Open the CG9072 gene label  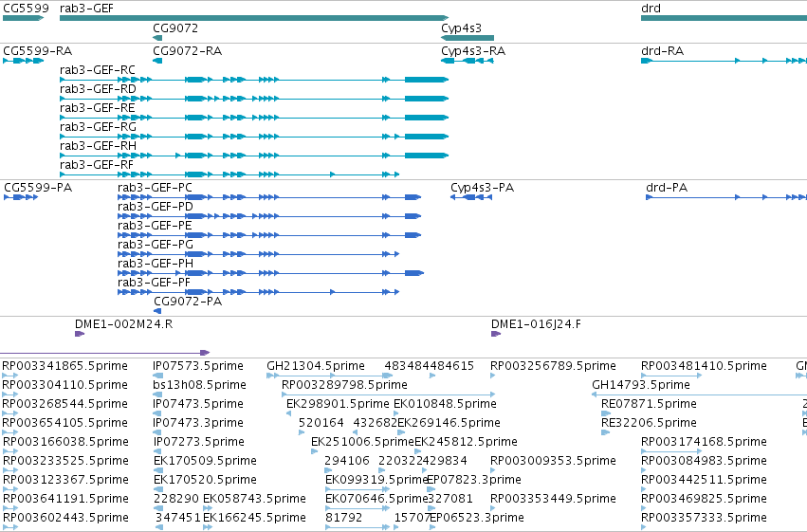[x=175, y=28]
